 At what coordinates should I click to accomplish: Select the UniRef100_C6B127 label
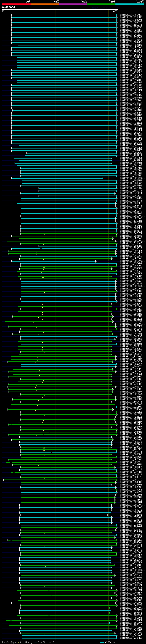[131, 583]
